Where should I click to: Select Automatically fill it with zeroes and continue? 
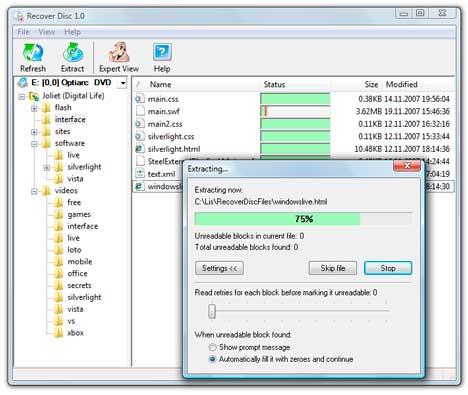212,359
